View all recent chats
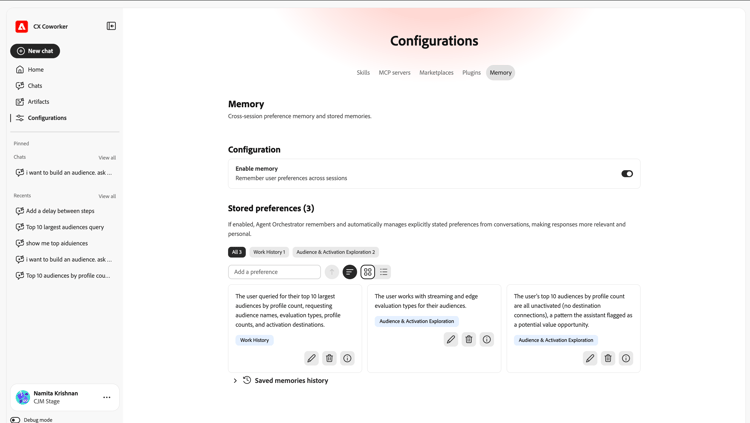This screenshot has width=750, height=423. tap(107, 196)
